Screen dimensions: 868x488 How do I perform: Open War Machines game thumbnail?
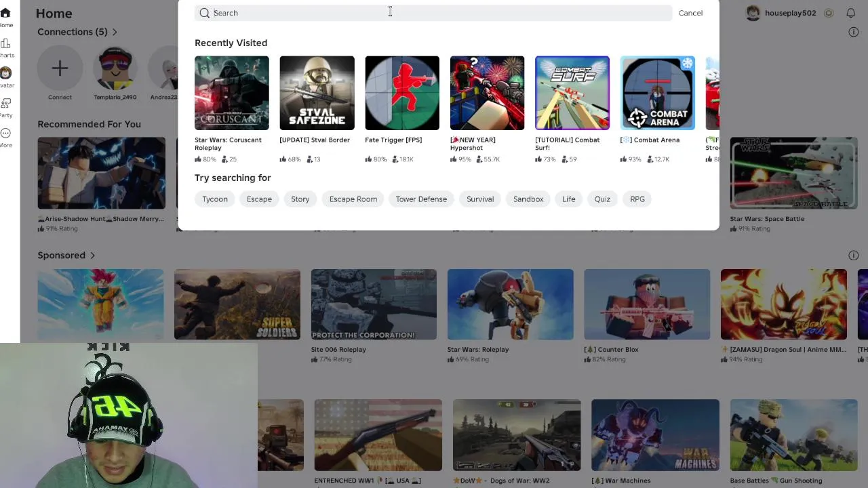[655, 435]
